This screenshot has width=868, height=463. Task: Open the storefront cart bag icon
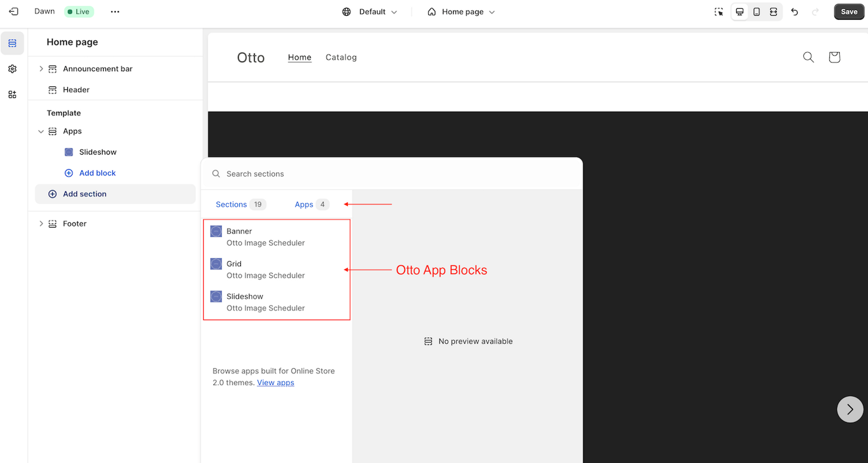click(x=834, y=57)
